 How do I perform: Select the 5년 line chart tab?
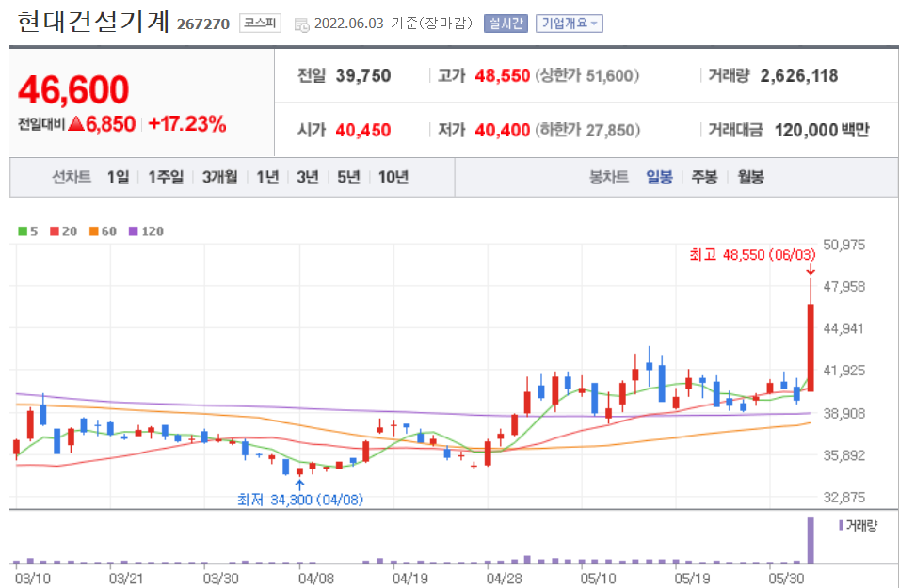pos(348,177)
